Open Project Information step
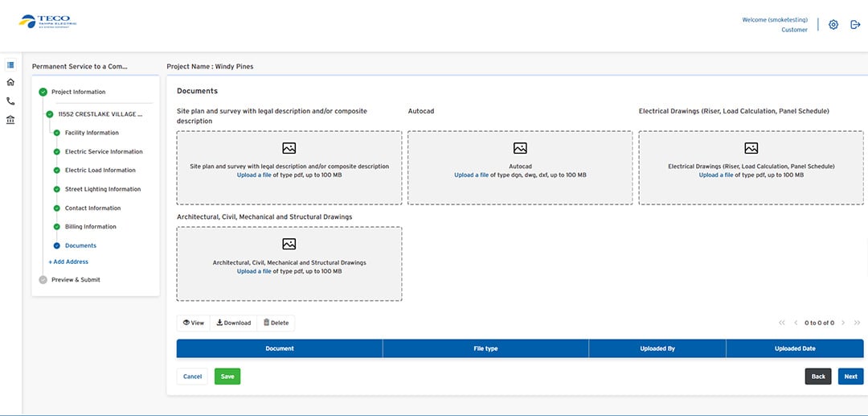The width and height of the screenshot is (868, 416). click(78, 92)
